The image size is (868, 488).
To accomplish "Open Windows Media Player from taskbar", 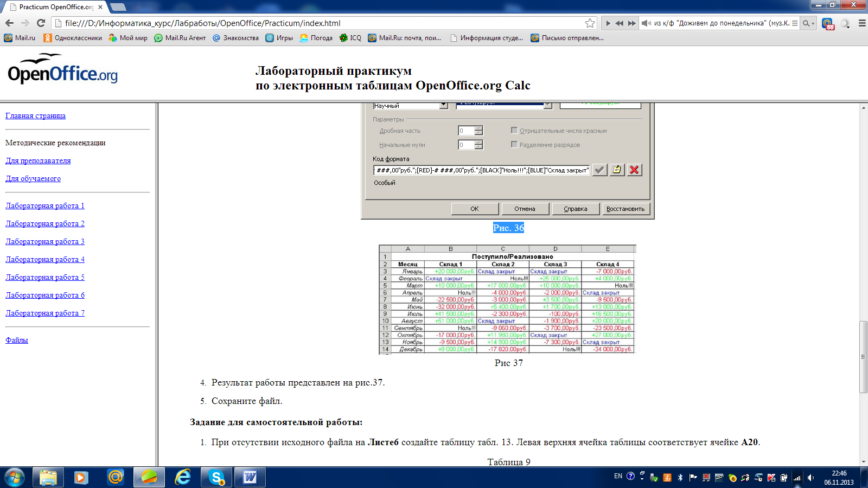I will click(x=81, y=477).
